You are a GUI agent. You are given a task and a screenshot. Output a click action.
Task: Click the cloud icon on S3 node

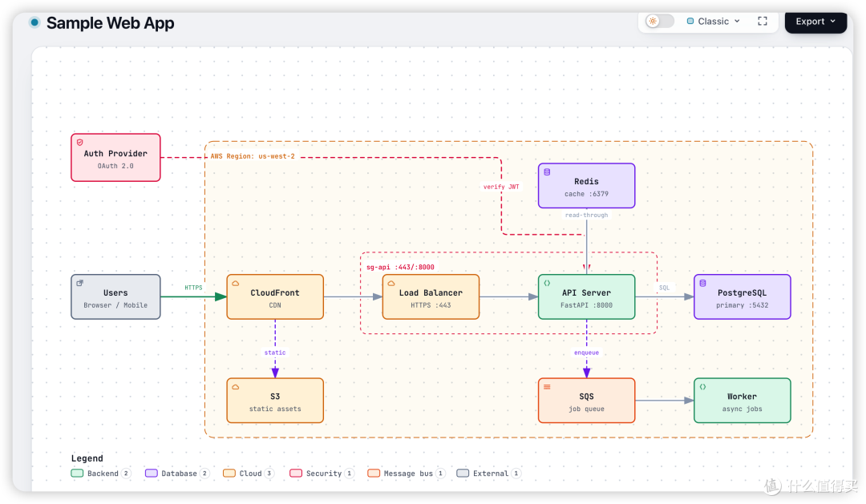(236, 387)
